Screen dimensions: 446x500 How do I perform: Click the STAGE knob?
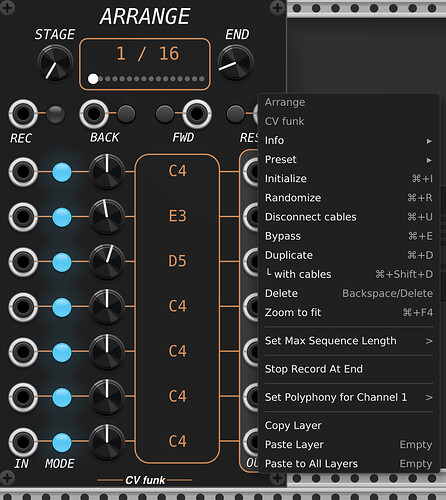pos(55,63)
